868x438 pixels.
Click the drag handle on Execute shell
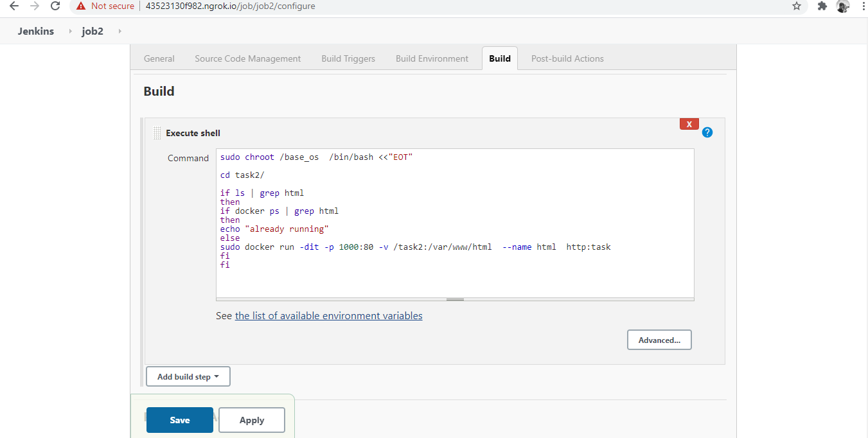click(x=157, y=132)
